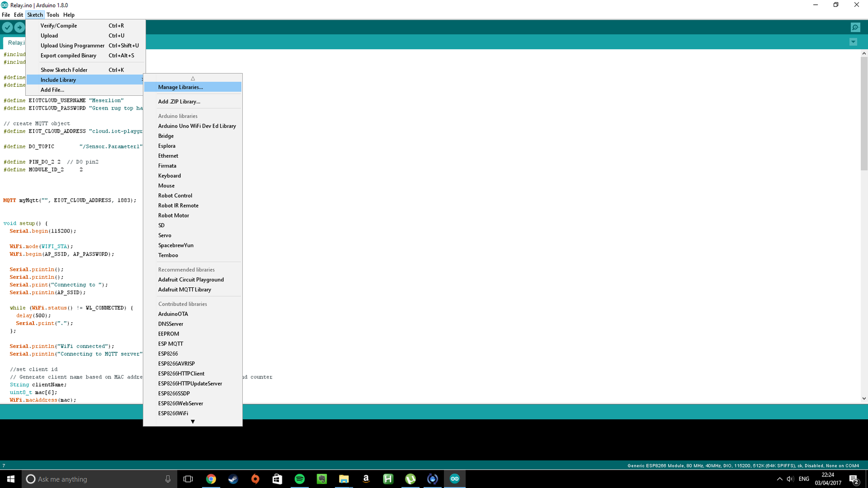Image resolution: width=868 pixels, height=488 pixels.
Task: Include the Firmata library
Action: click(x=193, y=166)
